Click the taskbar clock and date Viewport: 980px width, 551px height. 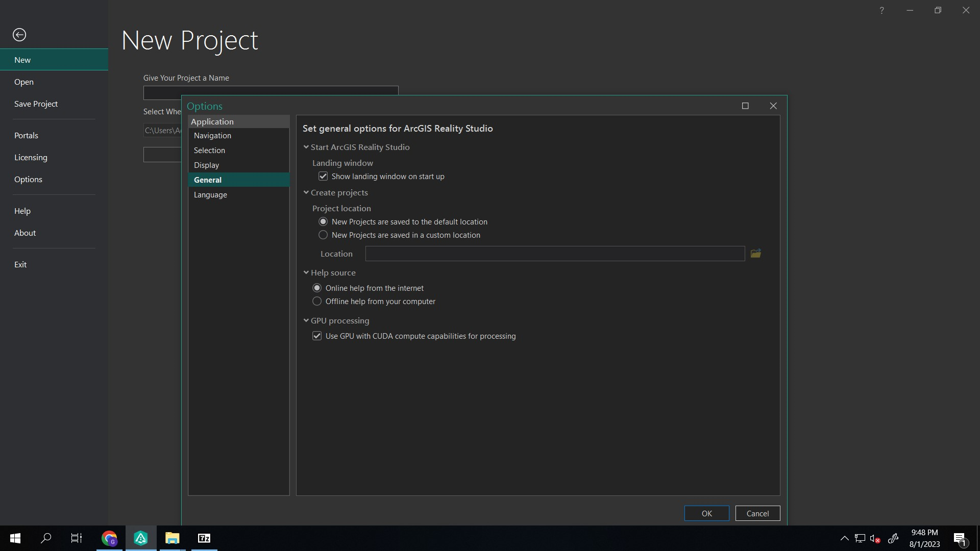(x=924, y=538)
